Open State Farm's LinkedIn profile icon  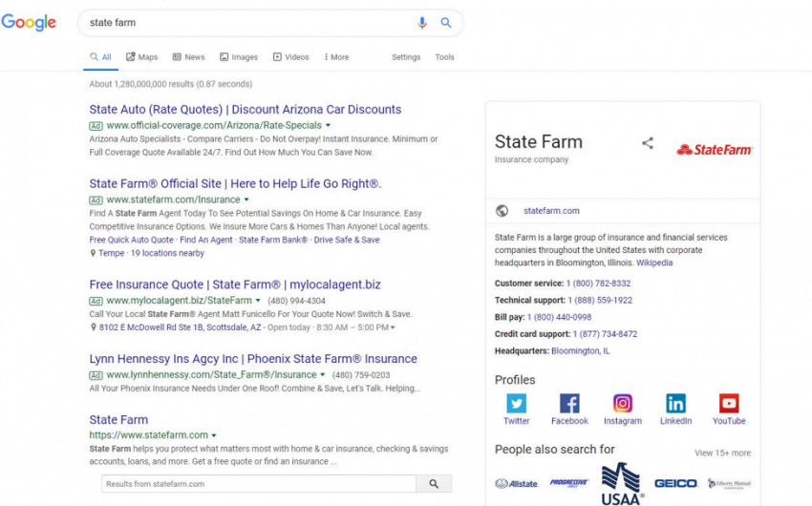pos(675,404)
